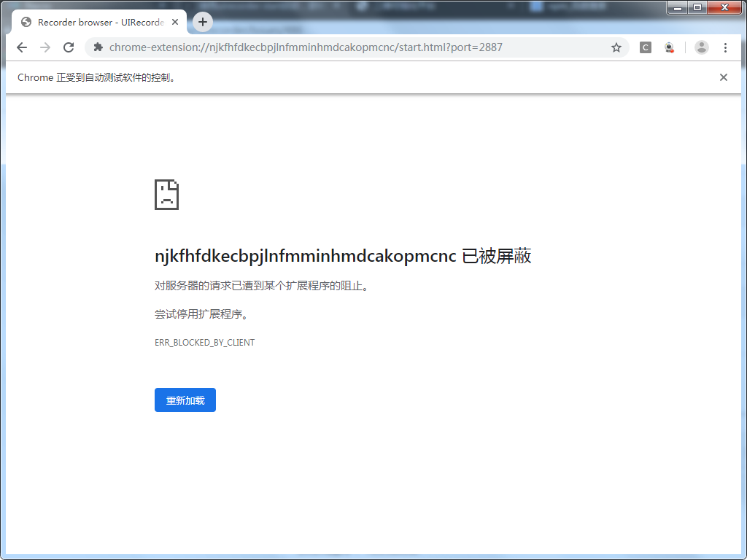Screen dimensions: 747x560
Task: Click the user profile avatar icon
Action: [701, 47]
